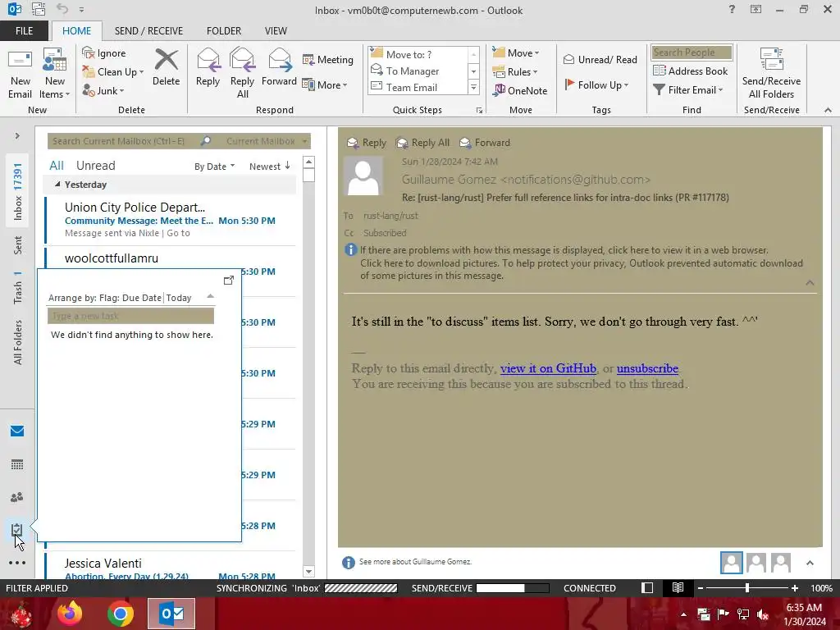Image resolution: width=840 pixels, height=630 pixels.
Task: Click the Search Current Mailbox field
Action: tap(123, 141)
